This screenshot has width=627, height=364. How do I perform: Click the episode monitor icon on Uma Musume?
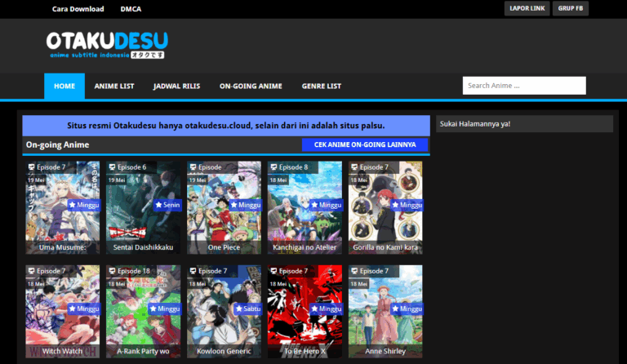coord(31,167)
